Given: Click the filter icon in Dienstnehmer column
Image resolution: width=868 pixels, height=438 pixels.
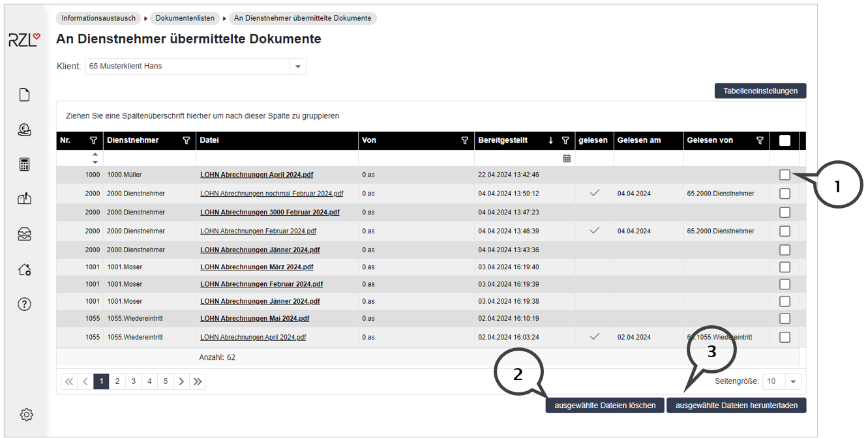Looking at the screenshot, I should coord(187,140).
